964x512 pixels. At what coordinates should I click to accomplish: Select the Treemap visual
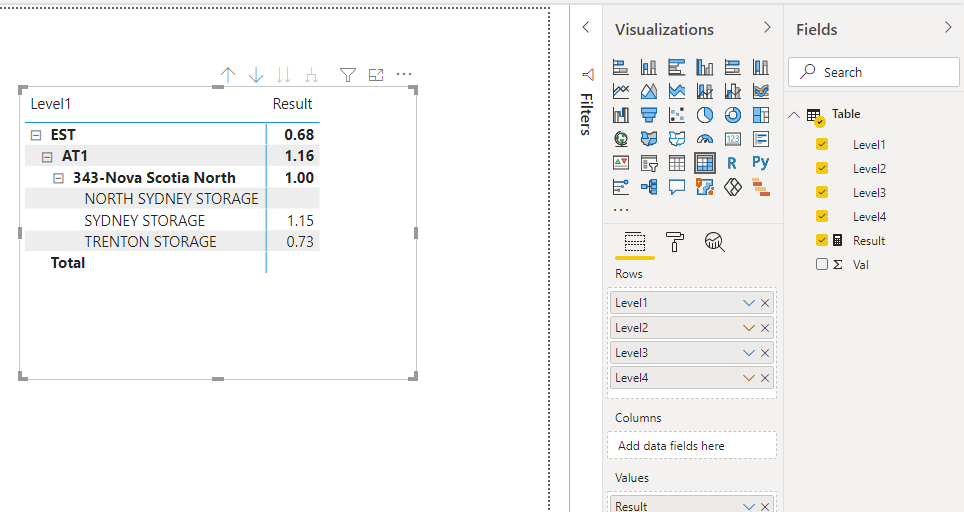coord(761,115)
